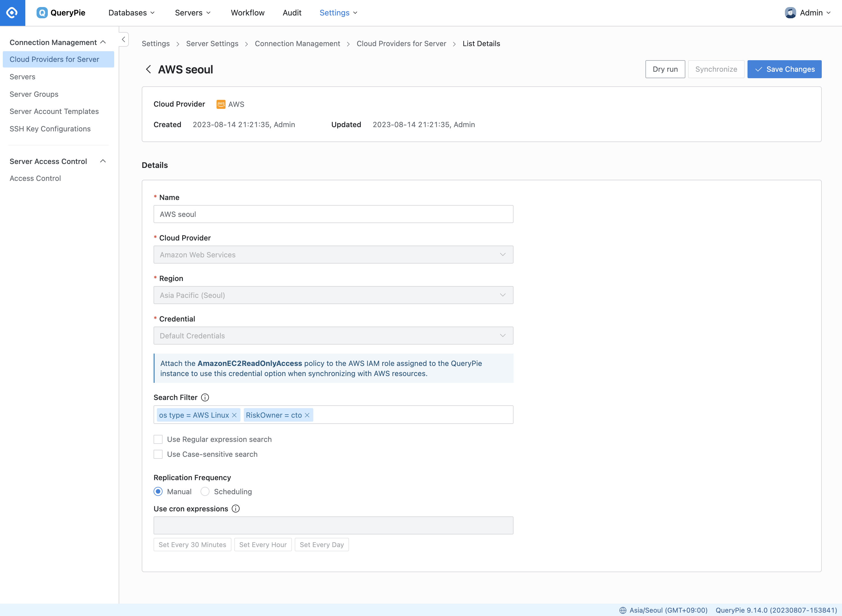842x616 pixels.
Task: Select SSH Key Configurations in sidebar
Action: click(50, 129)
